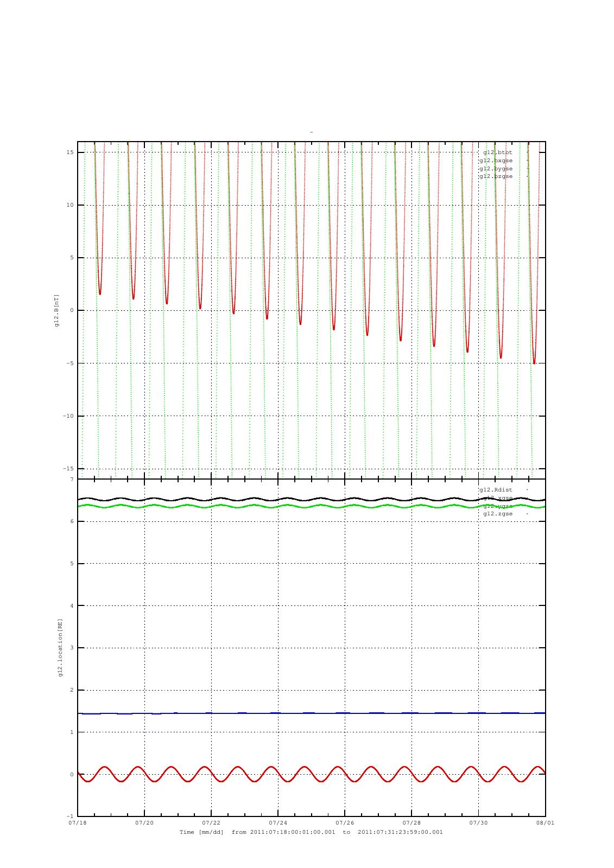The height and width of the screenshot is (868, 614).
Task: Select the 07/18 date tick label
Action: (77, 823)
